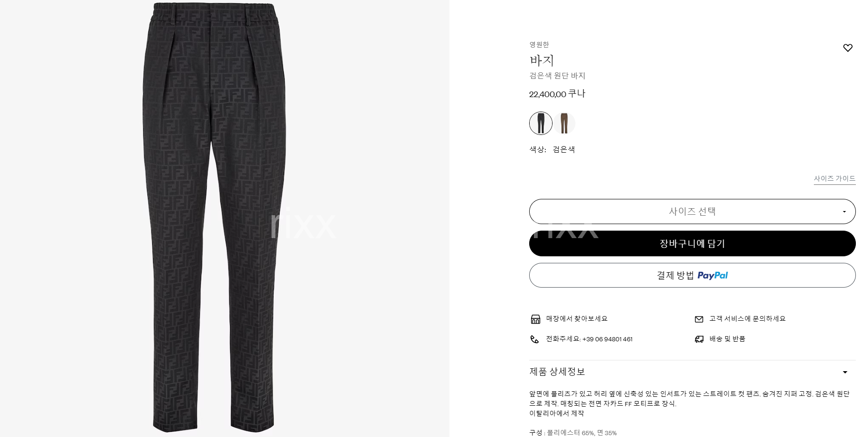The width and height of the screenshot is (868, 437).
Task: Click the shipping and returns truck icon
Action: click(x=699, y=339)
